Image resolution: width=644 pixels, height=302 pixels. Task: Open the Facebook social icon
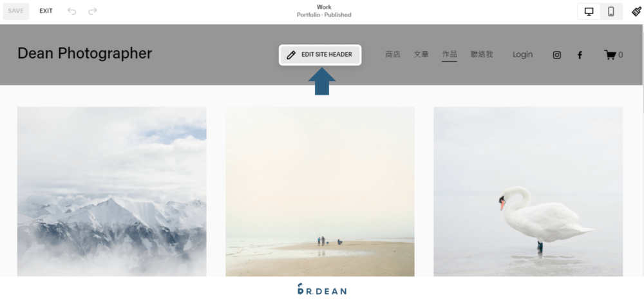click(x=580, y=55)
